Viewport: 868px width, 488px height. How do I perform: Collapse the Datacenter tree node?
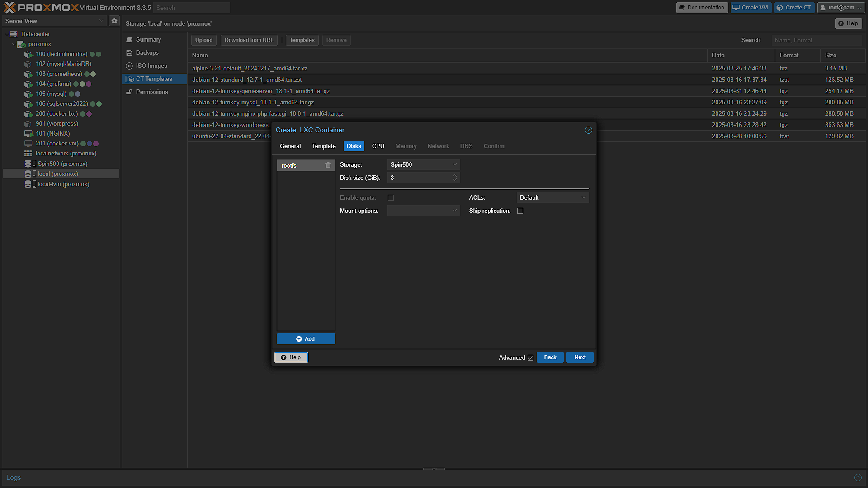[6, 34]
